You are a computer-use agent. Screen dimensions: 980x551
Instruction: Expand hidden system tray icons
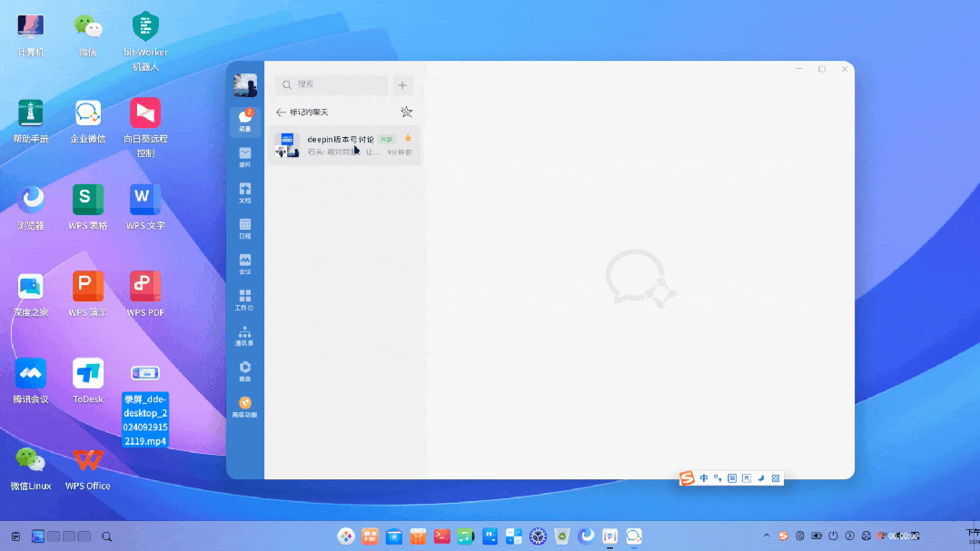[x=767, y=536]
